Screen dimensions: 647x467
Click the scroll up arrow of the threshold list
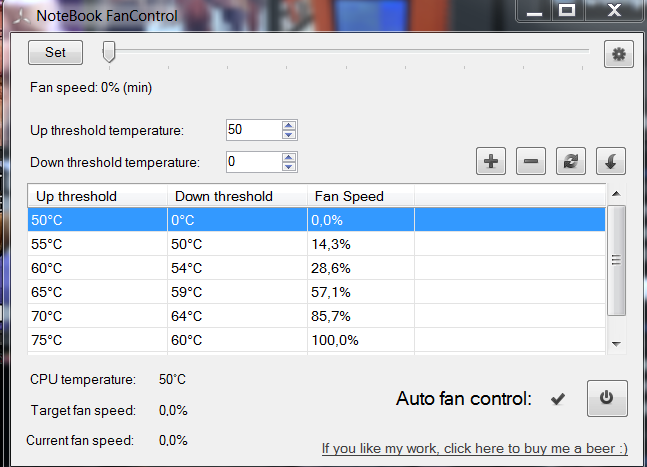tap(616, 193)
